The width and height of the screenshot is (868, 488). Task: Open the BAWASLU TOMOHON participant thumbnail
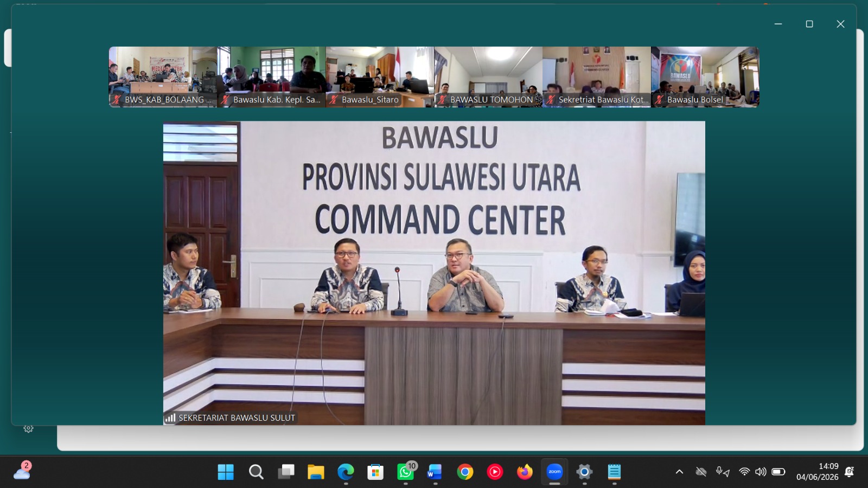click(x=488, y=76)
